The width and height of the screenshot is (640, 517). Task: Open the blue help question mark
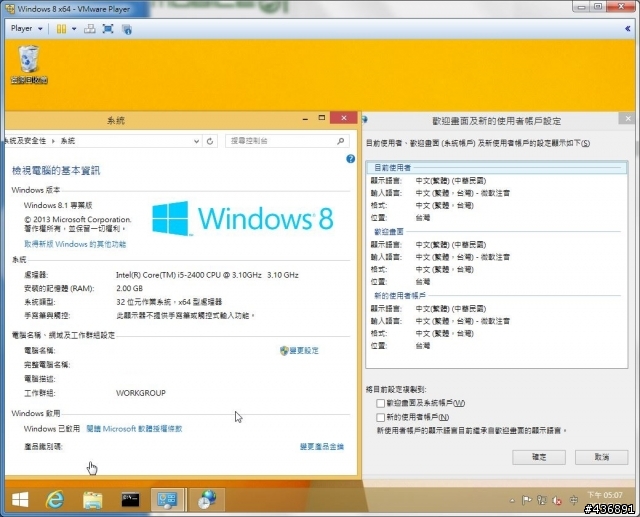pos(350,159)
